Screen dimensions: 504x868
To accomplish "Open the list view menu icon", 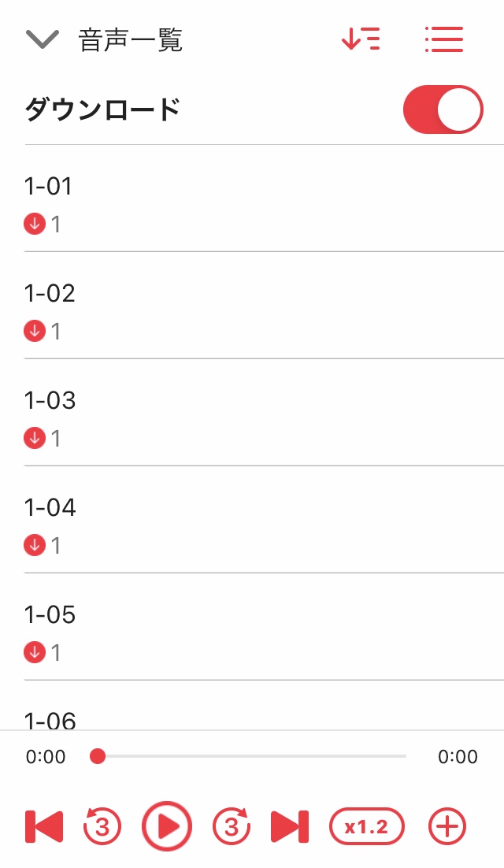I will click(443, 39).
